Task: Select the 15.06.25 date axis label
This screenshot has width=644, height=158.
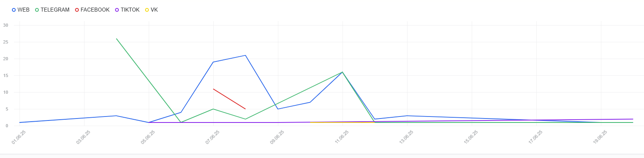Action: 471,137
